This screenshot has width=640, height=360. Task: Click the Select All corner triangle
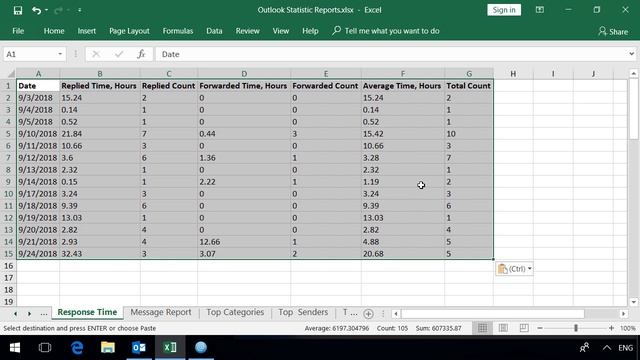tap(11, 74)
